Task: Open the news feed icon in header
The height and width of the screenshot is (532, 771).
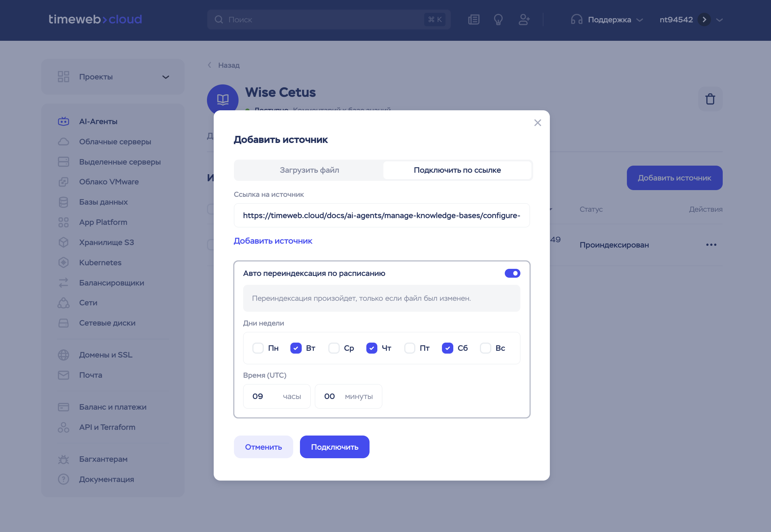Action: coord(474,20)
